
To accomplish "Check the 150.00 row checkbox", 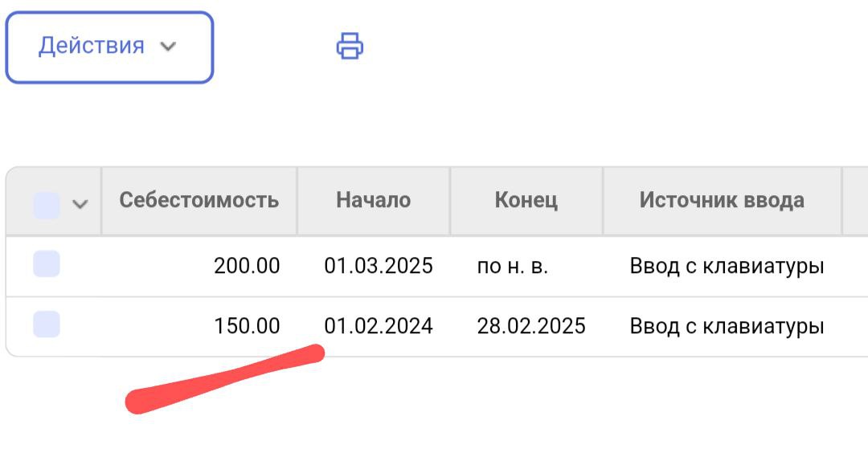I will tap(47, 324).
